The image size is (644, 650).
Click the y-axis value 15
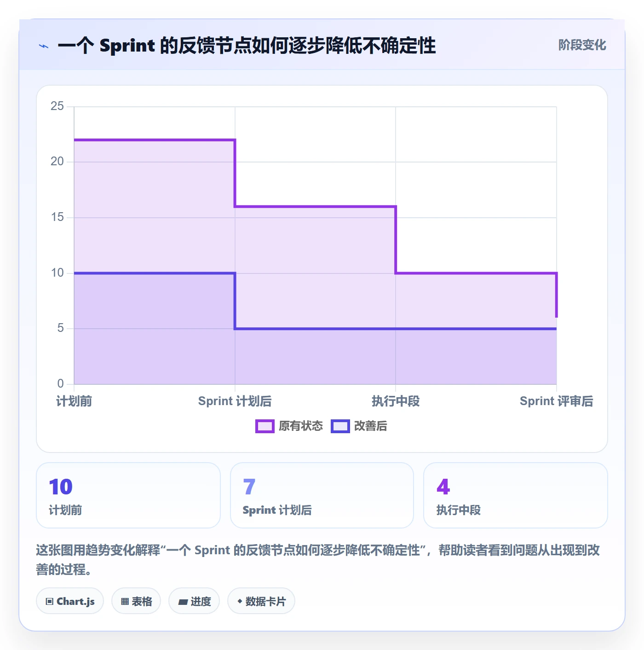pos(57,217)
